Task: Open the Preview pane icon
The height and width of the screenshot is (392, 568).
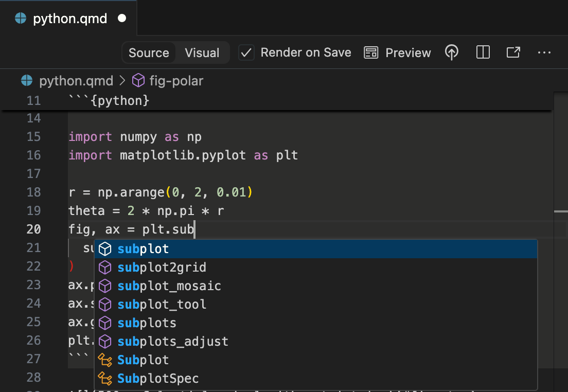Action: (x=371, y=52)
